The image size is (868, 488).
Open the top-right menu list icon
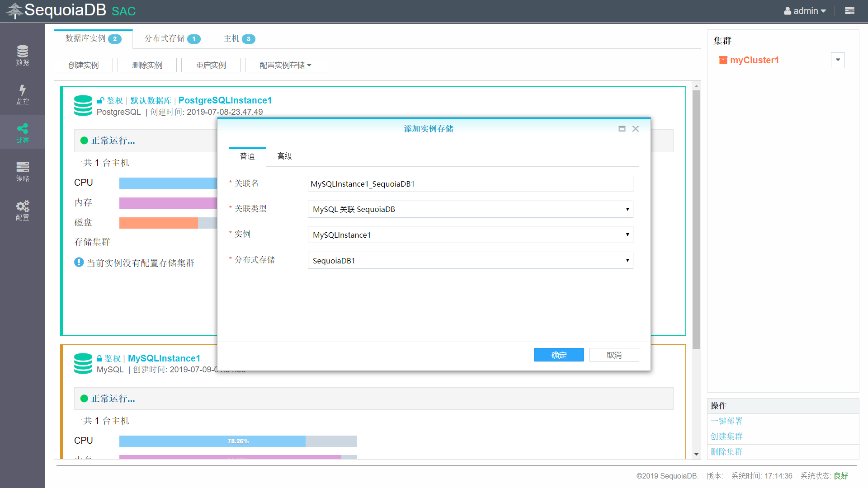[x=849, y=10]
